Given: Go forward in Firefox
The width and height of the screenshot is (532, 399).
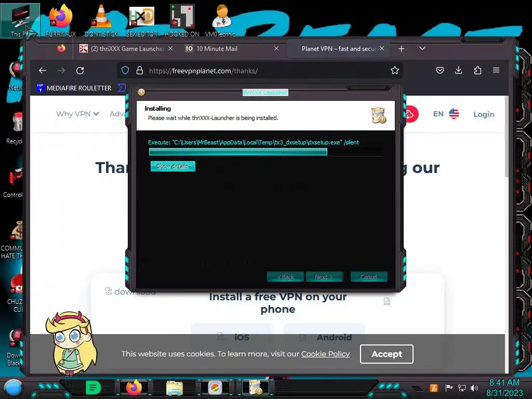Looking at the screenshot, I should [61, 71].
